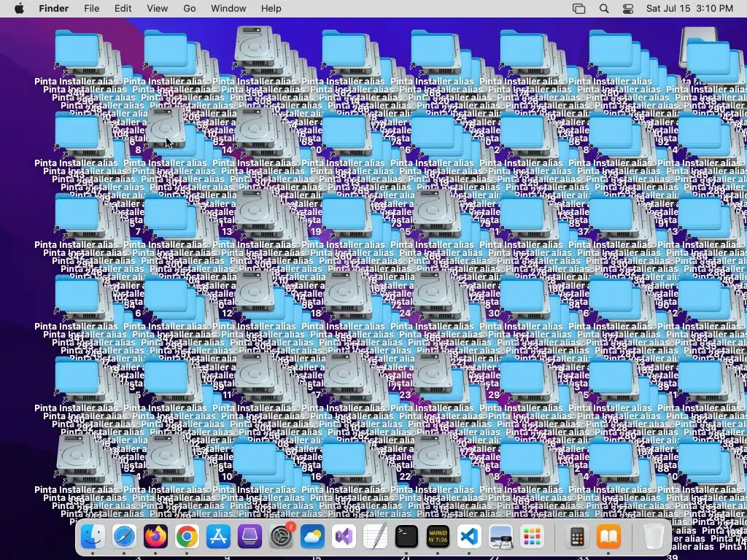Open the Go menu

[x=190, y=9]
